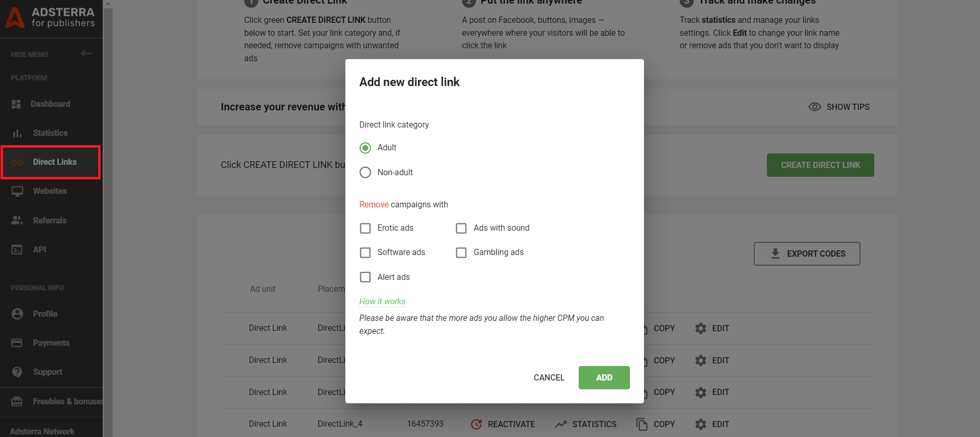Tick the Gambling ads checkbox
Viewport: 980px width, 437px height.
(461, 253)
